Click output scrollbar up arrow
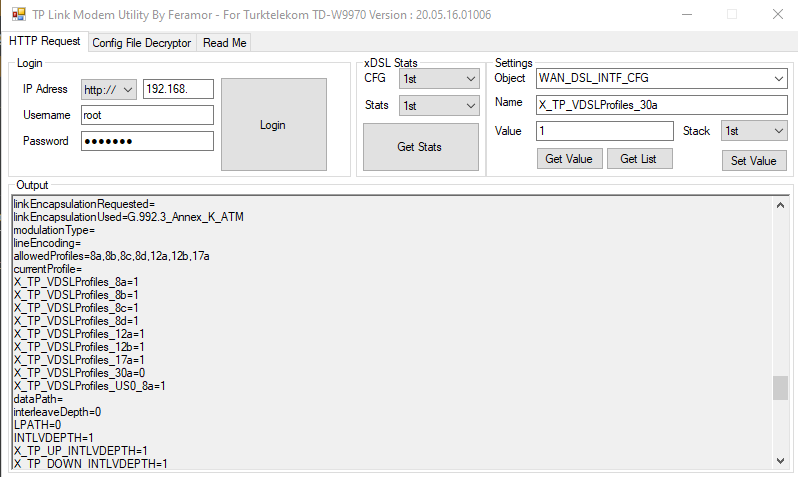Image resolution: width=798 pixels, height=477 pixels. pos(780,205)
